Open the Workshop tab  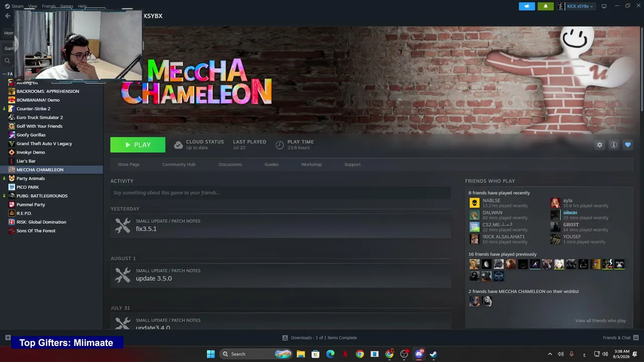tap(311, 164)
